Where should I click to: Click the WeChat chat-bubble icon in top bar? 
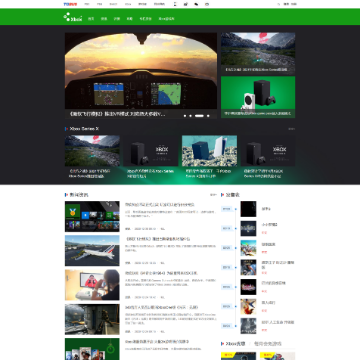point(196,4)
